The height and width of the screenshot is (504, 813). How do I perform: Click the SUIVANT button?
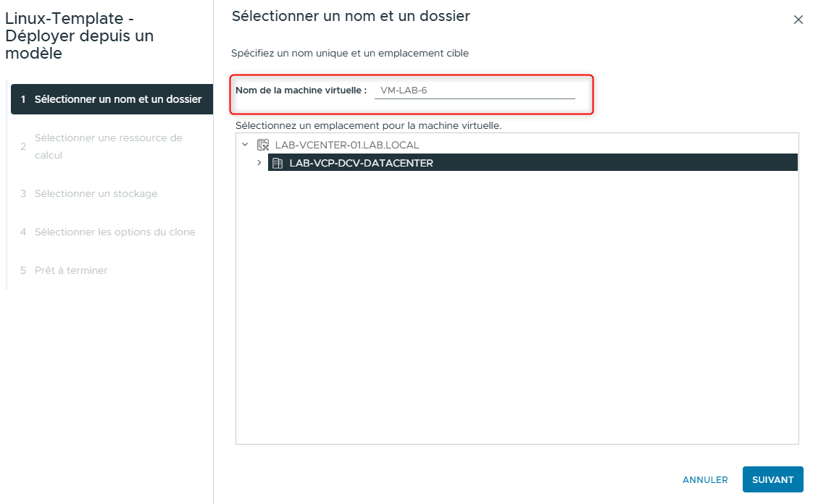tap(773, 479)
